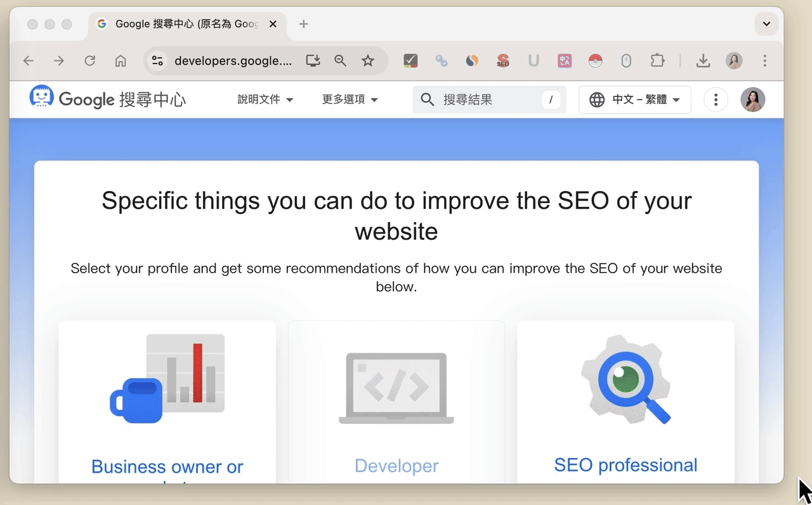Image resolution: width=812 pixels, height=505 pixels.
Task: Click the browser back arrow
Action: click(x=28, y=61)
